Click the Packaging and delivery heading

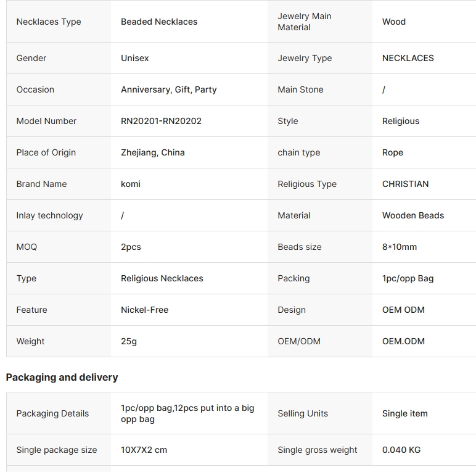pyautogui.click(x=62, y=377)
